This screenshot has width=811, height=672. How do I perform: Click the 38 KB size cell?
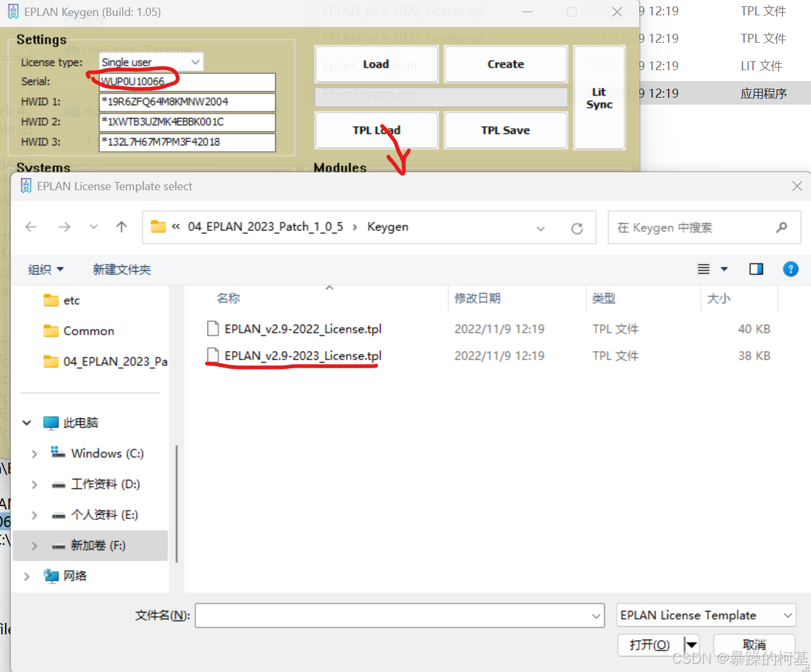click(754, 356)
